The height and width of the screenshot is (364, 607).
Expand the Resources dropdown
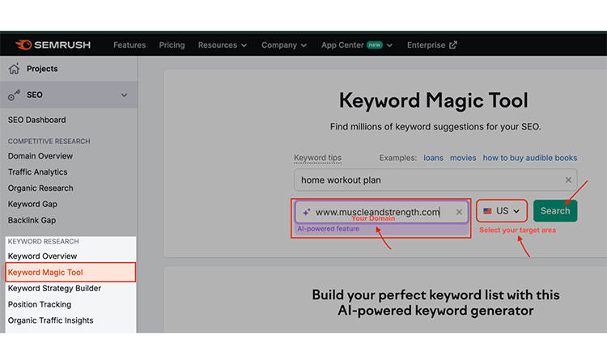223,44
